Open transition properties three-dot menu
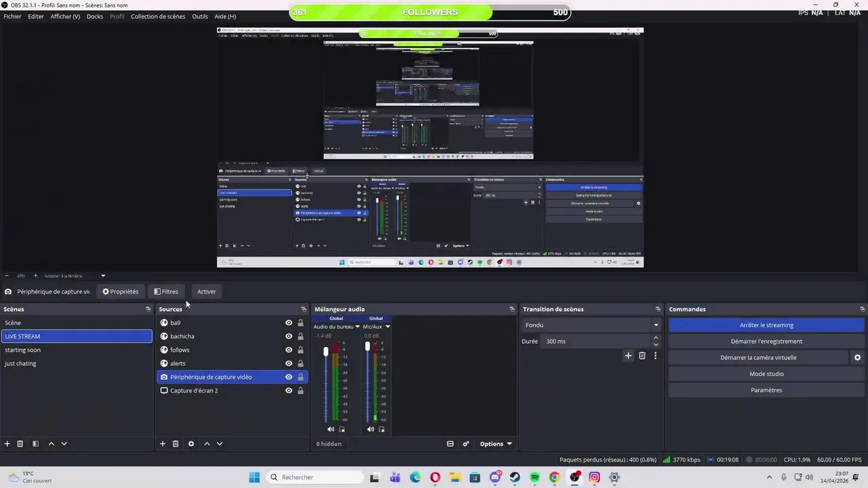 pos(655,356)
